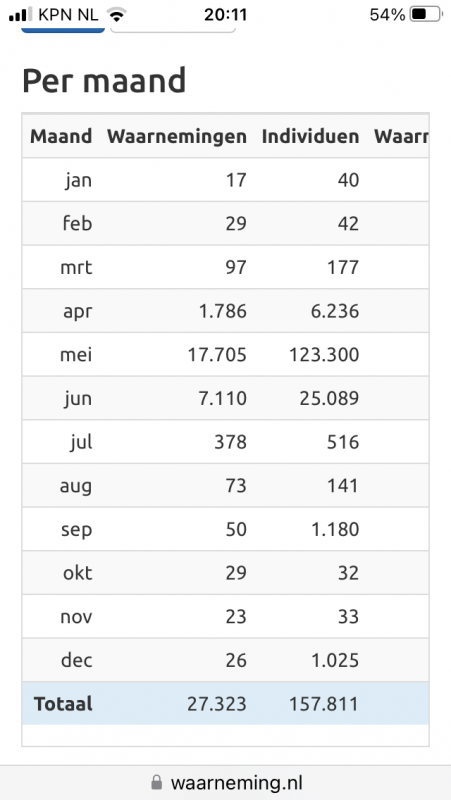Screen dimensions: 451x800
Task: Tap the lock icon beside waarneming.nl
Action: point(157,782)
